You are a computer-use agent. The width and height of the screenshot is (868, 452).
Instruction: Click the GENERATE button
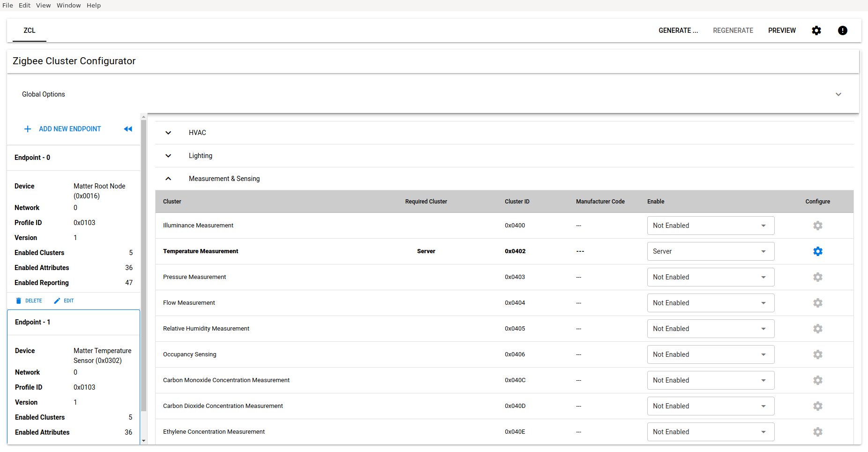(x=678, y=30)
